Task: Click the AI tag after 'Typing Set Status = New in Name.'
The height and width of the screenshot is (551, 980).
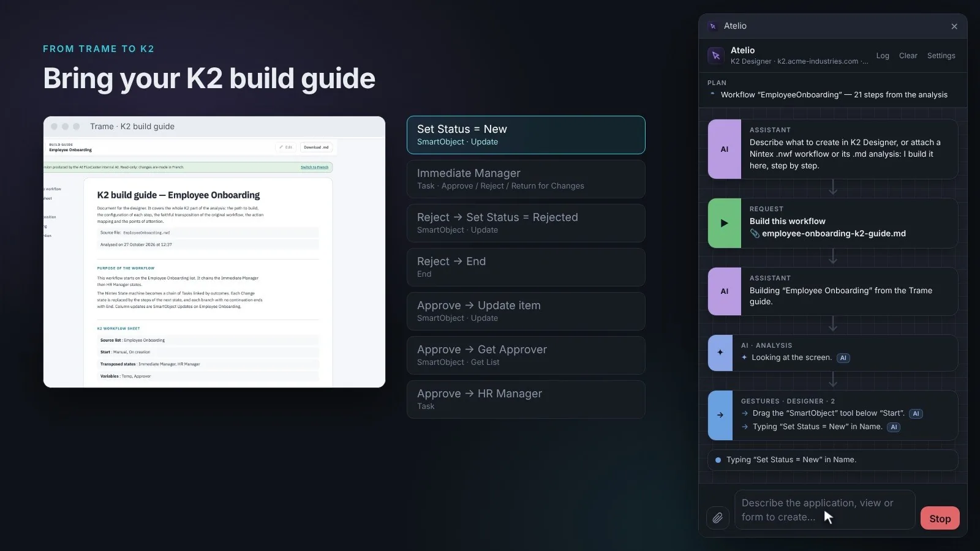Action: pos(894,427)
